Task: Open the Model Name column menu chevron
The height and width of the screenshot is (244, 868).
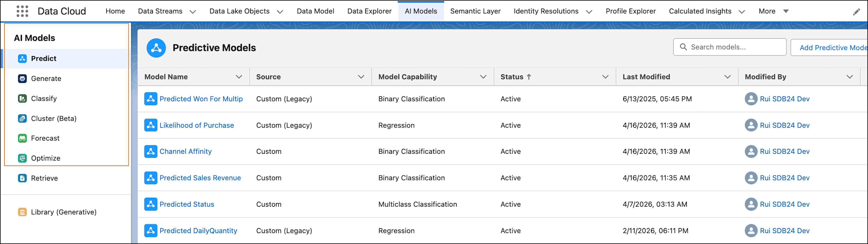Action: click(239, 77)
